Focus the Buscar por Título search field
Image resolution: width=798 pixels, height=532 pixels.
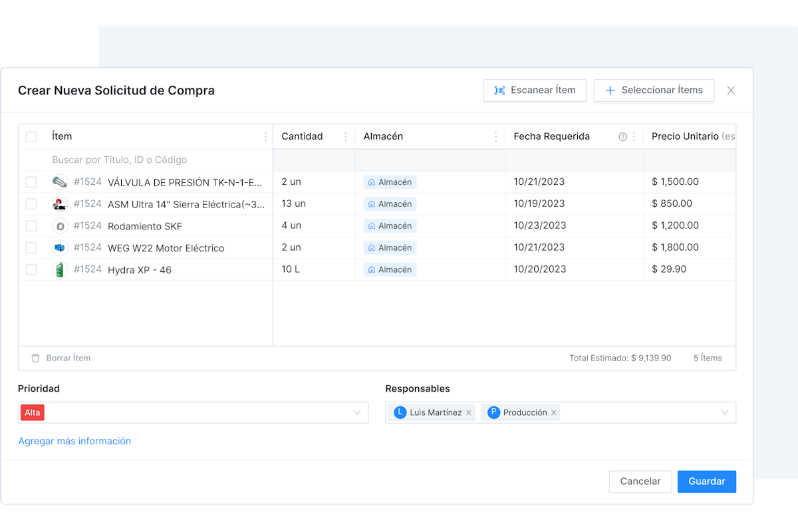point(146,160)
